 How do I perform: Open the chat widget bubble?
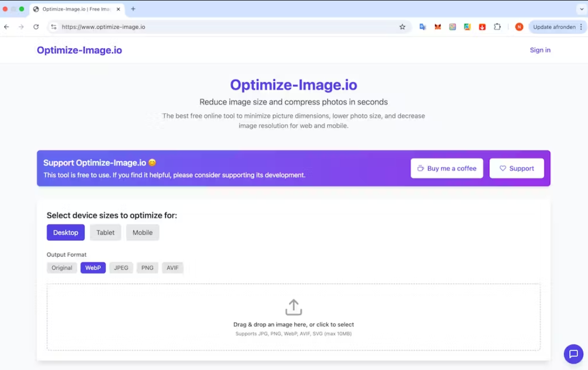pos(574,354)
